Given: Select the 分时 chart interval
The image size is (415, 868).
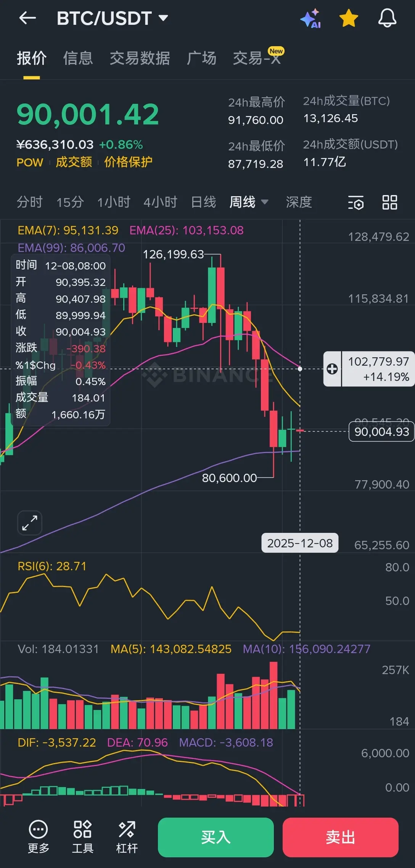Looking at the screenshot, I should click(x=30, y=202).
